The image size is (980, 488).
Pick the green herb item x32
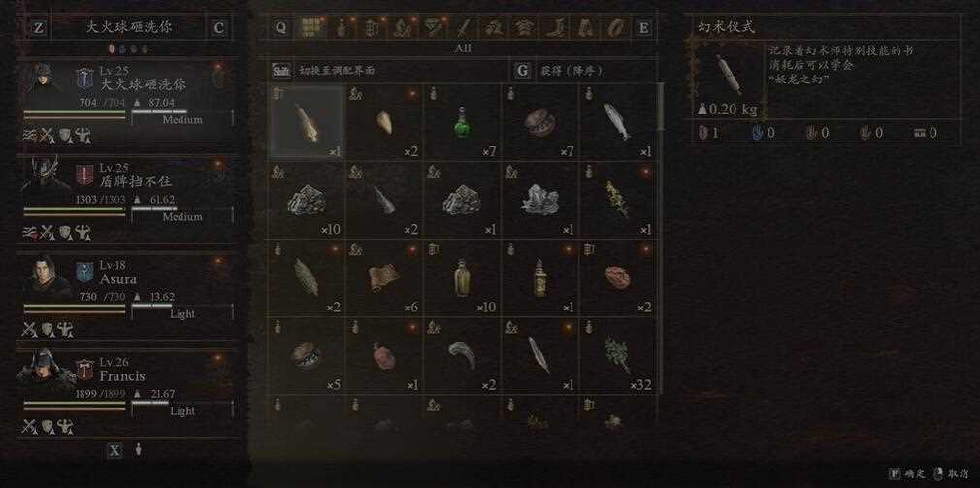pos(617,355)
